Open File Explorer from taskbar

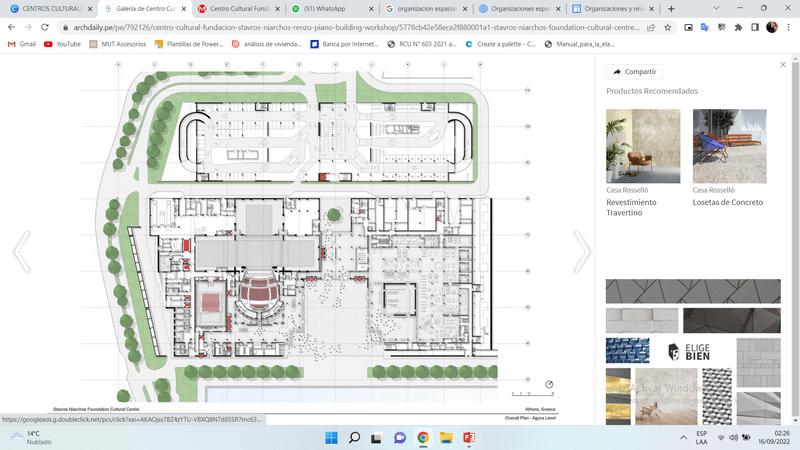(446, 438)
